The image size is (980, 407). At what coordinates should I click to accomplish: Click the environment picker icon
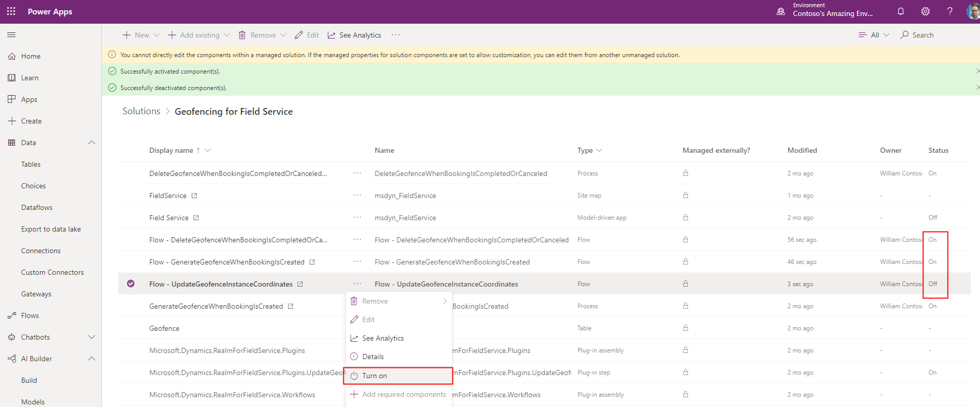(x=781, y=11)
